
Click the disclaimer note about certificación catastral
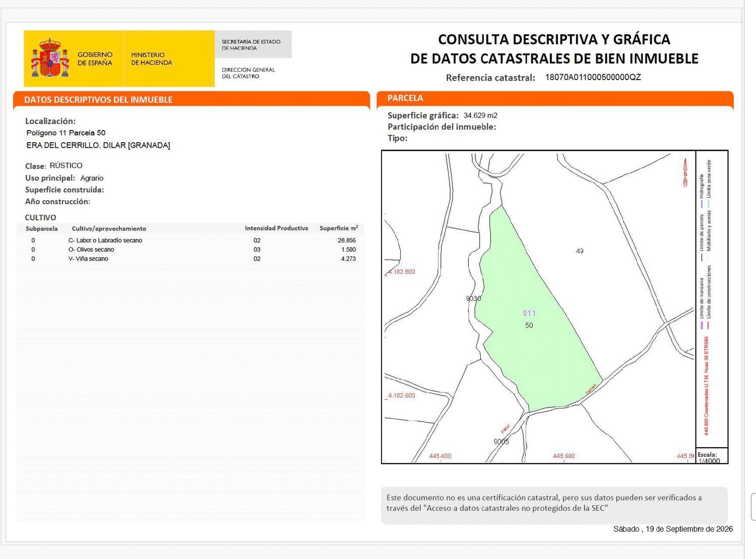pyautogui.click(x=554, y=506)
